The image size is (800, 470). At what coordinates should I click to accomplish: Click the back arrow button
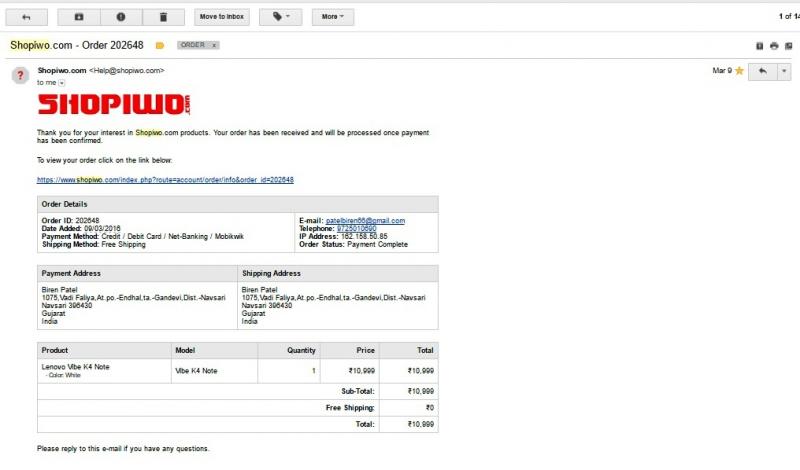27,17
